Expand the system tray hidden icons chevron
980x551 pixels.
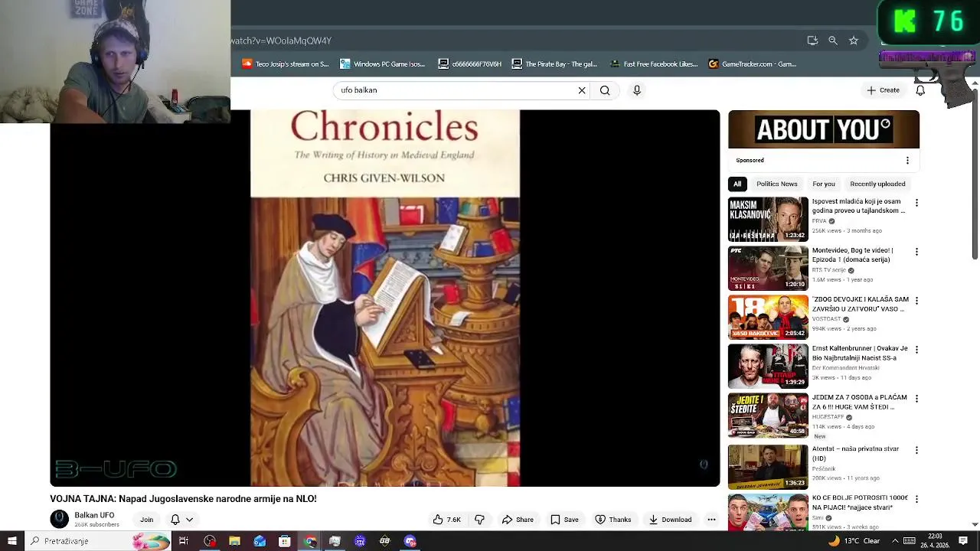(x=895, y=541)
